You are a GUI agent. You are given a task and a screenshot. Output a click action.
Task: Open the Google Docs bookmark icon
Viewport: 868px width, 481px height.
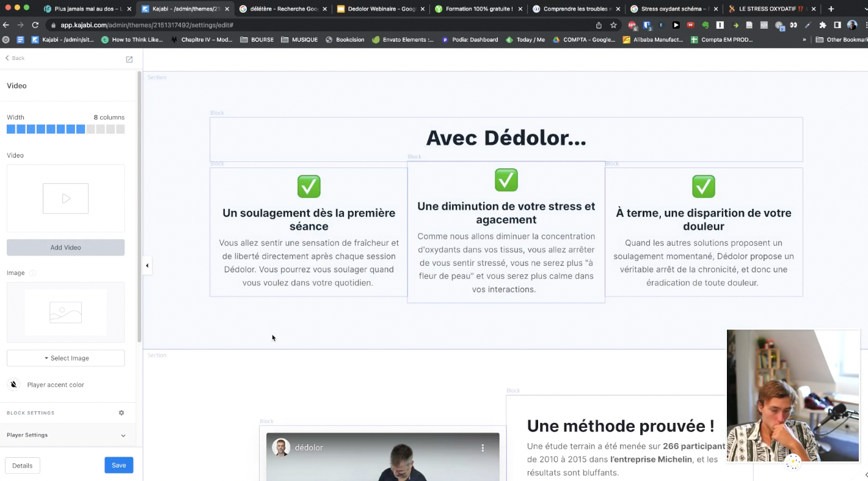20,40
